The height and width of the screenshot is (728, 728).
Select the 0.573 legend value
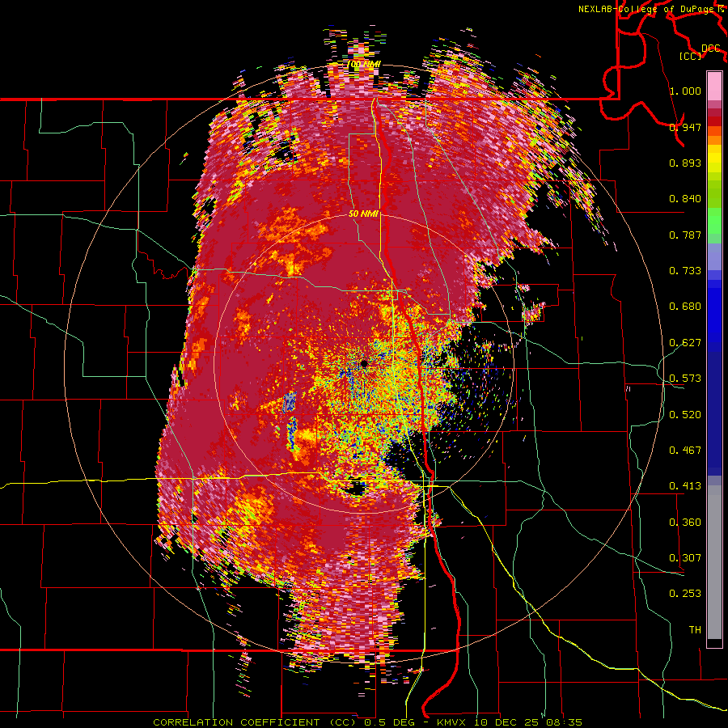[x=685, y=379]
